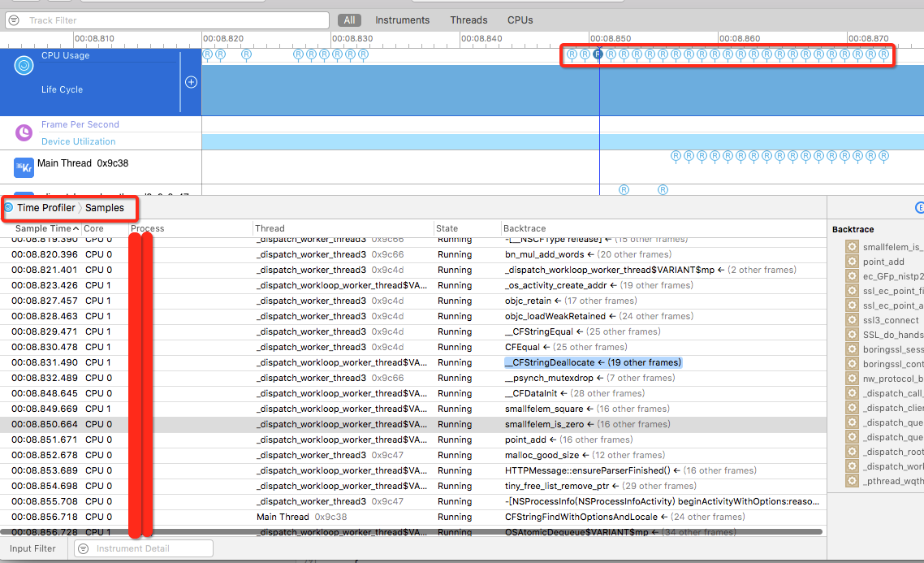Viewport: 924px width, 563px height.
Task: Switch to Threads filter
Action: point(468,20)
